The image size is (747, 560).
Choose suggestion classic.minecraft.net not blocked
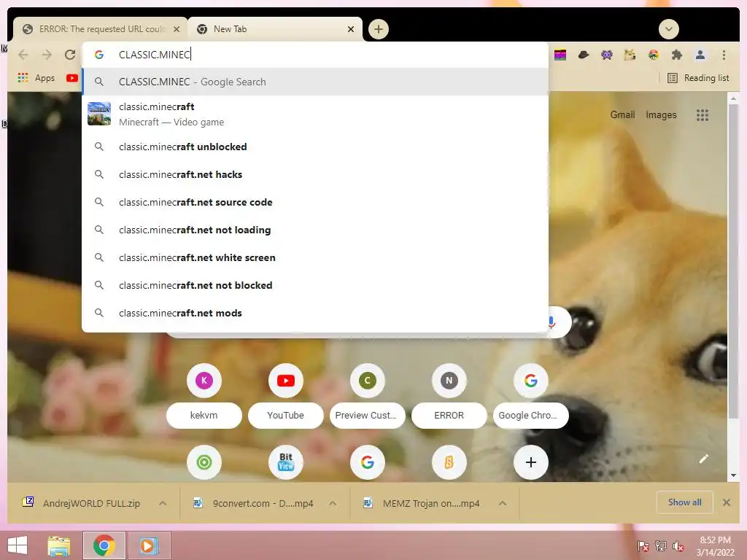tap(315, 285)
